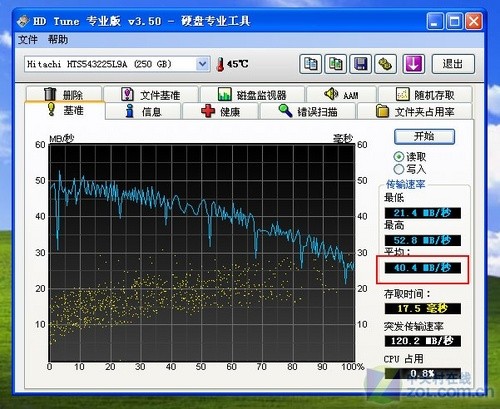
Task: Switch to the 随机存取 tab
Action: [425, 95]
